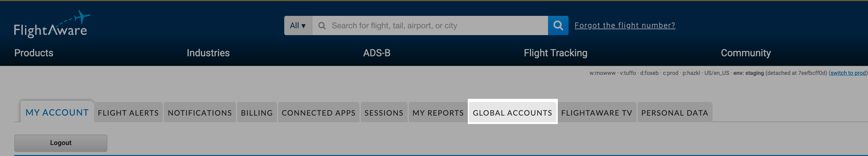This screenshot has height=156, width=868.
Task: Open the Products menu
Action: (34, 53)
